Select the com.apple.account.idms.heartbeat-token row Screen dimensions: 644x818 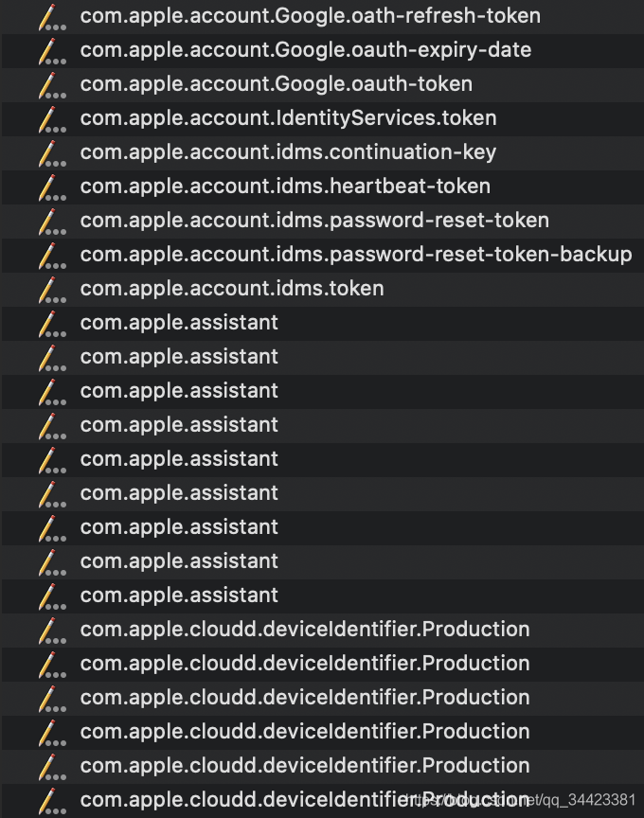[x=323, y=187]
